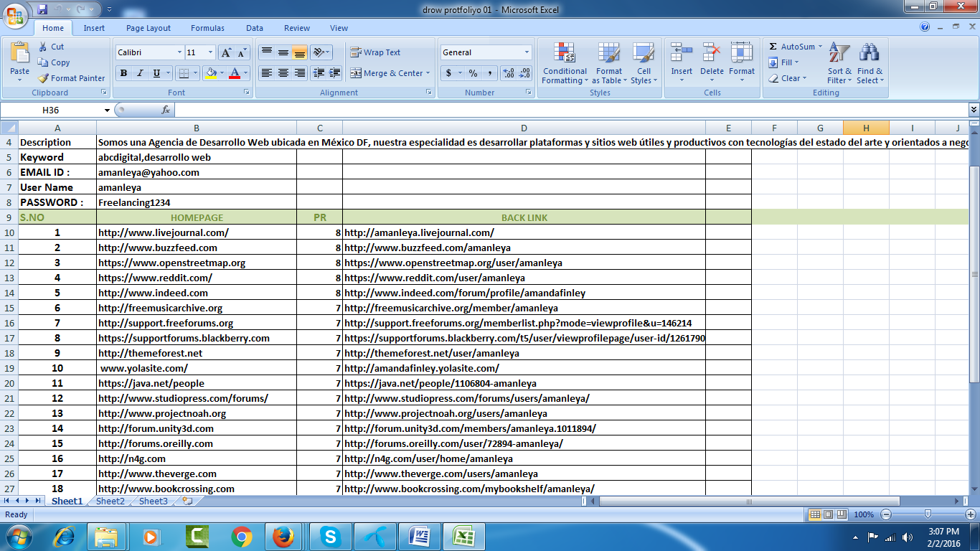Open the Sort & Filter menu
The image size is (980, 551).
click(x=839, y=64)
